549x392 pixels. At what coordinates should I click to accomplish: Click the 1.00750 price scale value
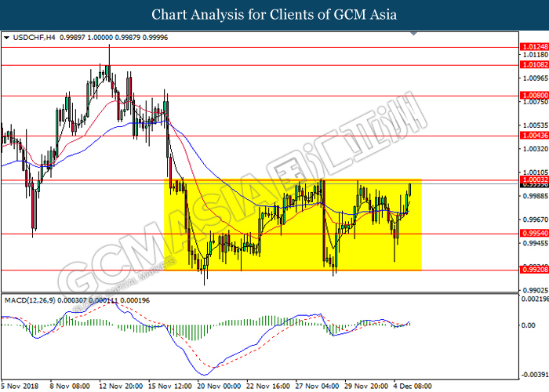536,102
